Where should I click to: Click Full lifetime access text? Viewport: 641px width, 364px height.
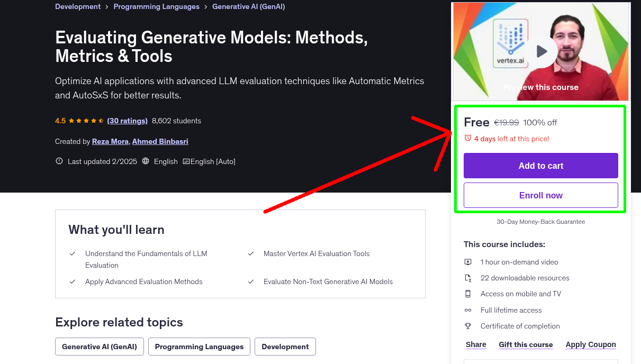point(511,310)
